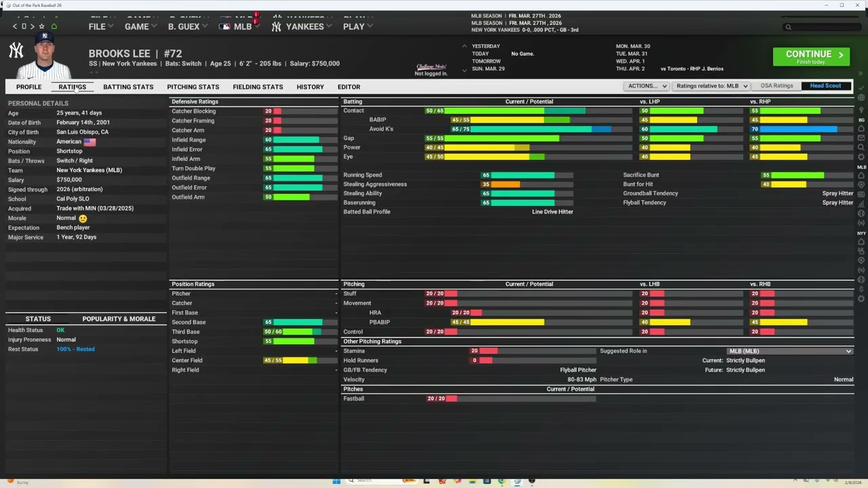Click the scoreboard icon in the MLB sidebar section

coord(861,194)
